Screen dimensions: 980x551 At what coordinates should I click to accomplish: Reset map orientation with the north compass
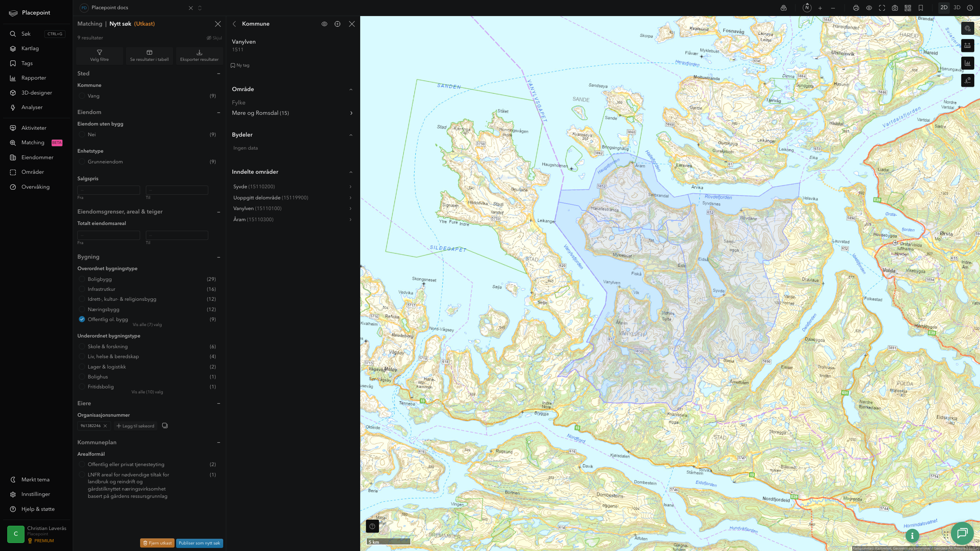click(807, 8)
